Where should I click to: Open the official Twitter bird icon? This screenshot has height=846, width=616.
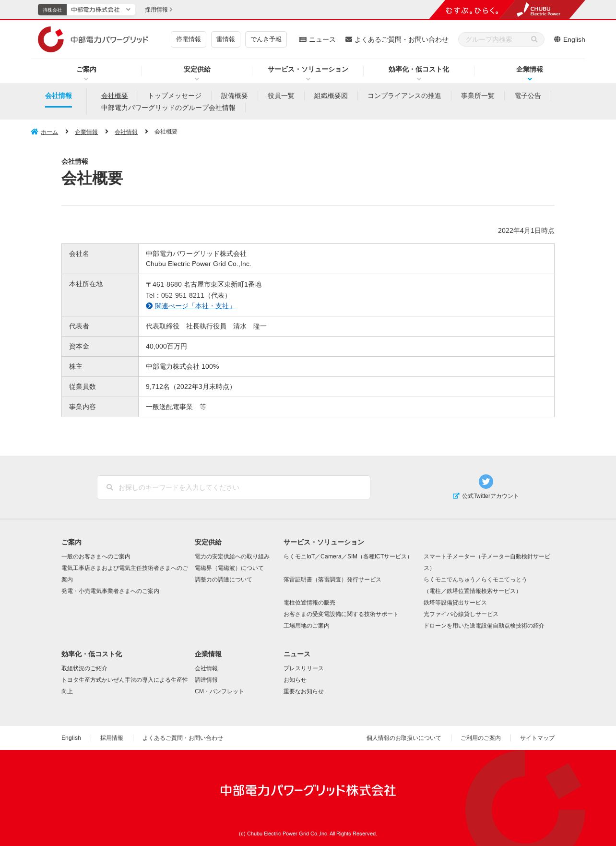tap(486, 481)
